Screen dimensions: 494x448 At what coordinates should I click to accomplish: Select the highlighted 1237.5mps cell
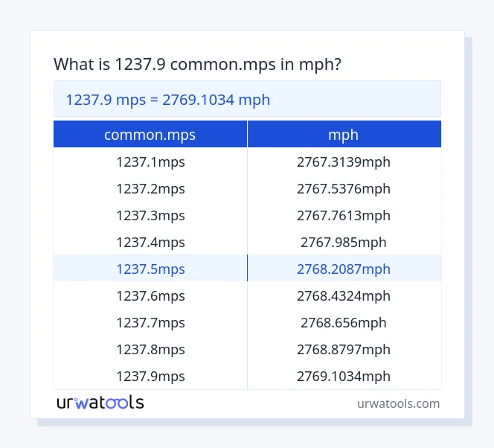coord(150,269)
